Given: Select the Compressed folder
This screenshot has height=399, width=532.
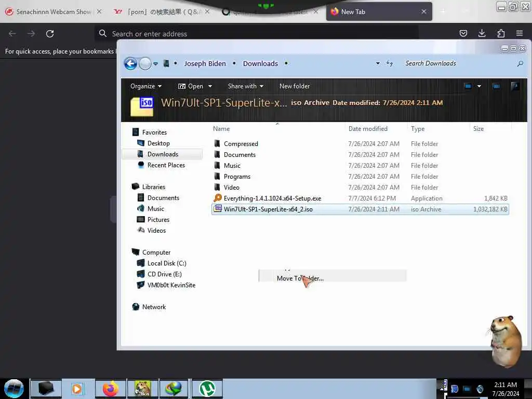Looking at the screenshot, I should [241, 144].
